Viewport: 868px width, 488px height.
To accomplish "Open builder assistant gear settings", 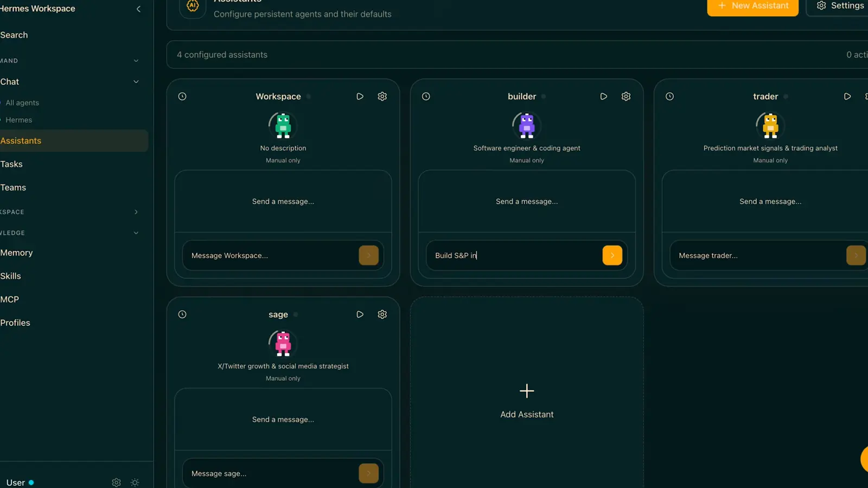I will click(626, 97).
